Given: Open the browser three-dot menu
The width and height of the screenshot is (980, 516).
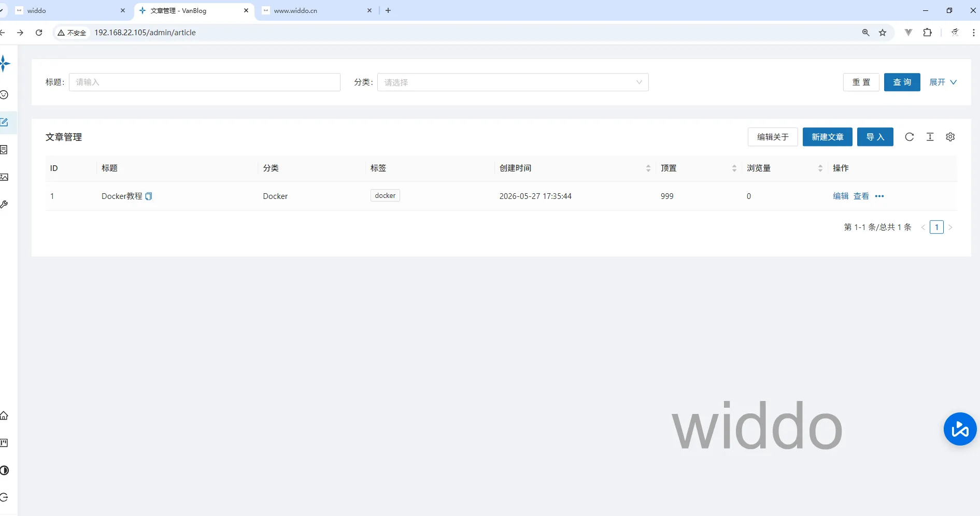Looking at the screenshot, I should (974, 33).
